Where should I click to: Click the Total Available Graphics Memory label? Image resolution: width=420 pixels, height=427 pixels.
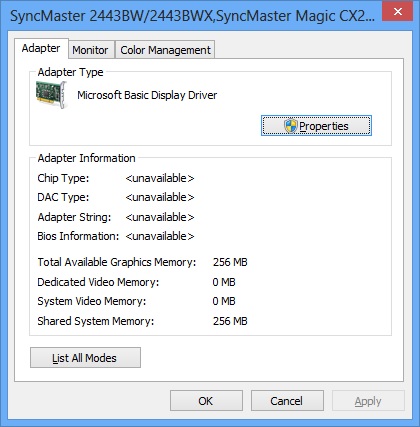click(x=117, y=262)
